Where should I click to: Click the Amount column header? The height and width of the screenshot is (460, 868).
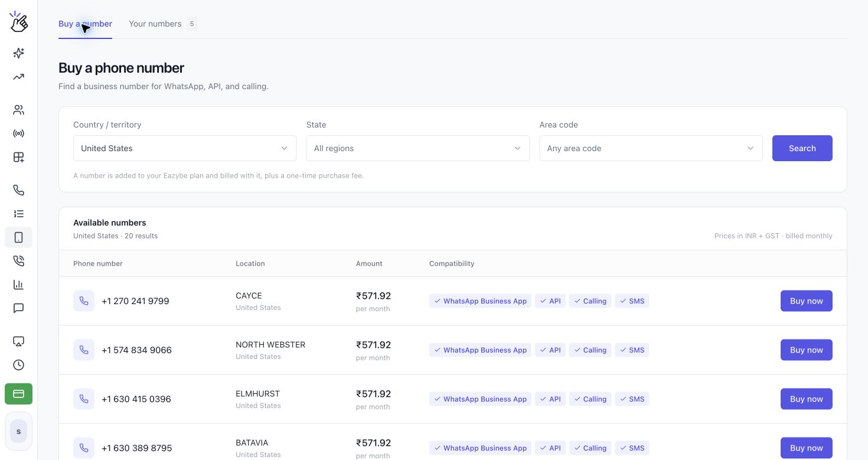pos(369,263)
